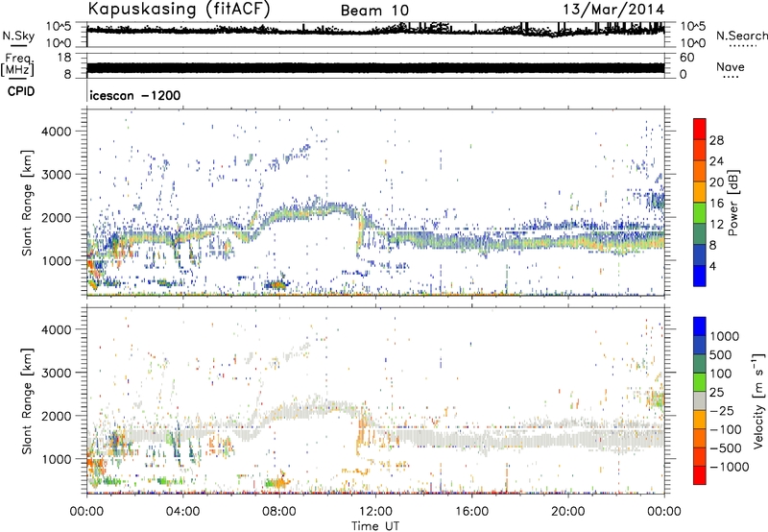
Task: Click the "-1000" label on velocity color bar
Action: 730,467
